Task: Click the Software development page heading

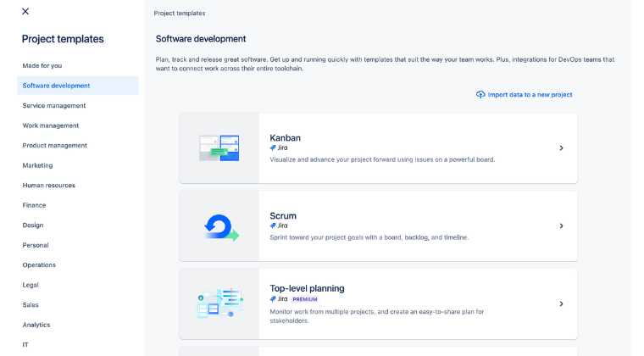Action: [x=201, y=39]
